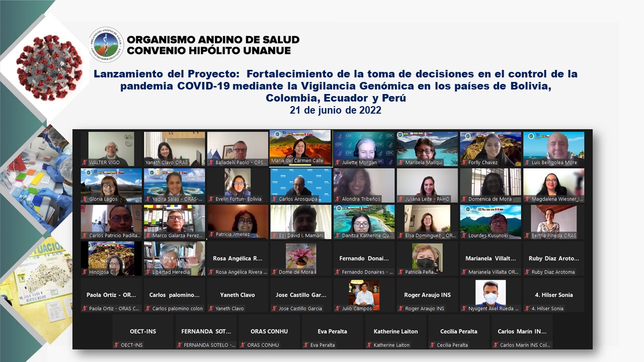This screenshot has width=644, height=362.
Task: Click the muted mic icon for OECT-INS
Action: 116,345
